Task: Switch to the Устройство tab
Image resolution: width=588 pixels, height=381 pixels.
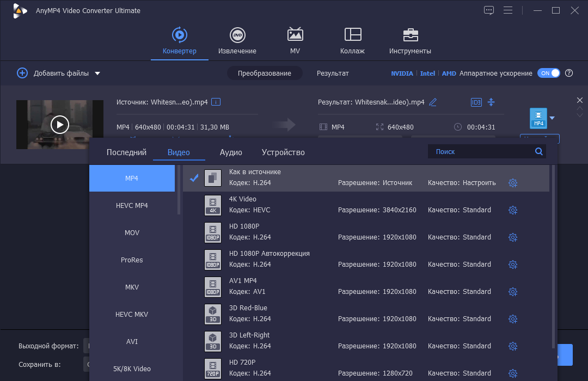Action: 283,152
